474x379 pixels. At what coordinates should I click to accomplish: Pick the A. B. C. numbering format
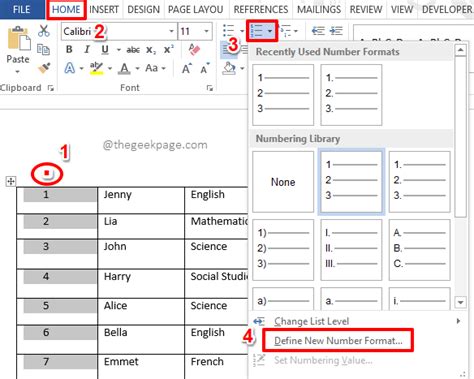(x=419, y=249)
